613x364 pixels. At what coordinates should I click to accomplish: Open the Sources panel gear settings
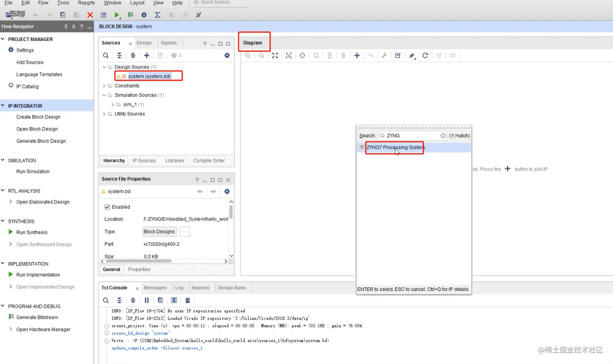point(227,56)
